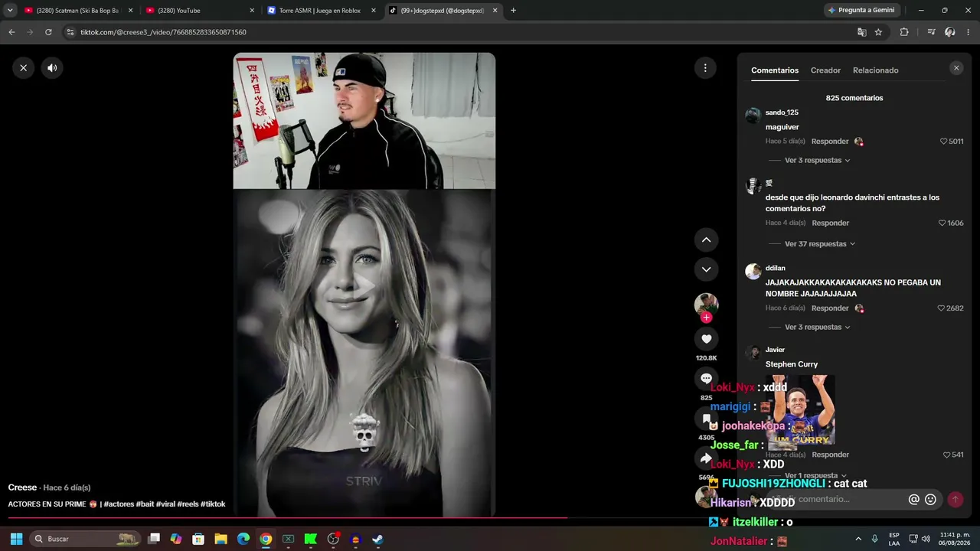Screen dimensions: 980x551
Task: Open File Explorer from the taskbar
Action: [x=220, y=539]
